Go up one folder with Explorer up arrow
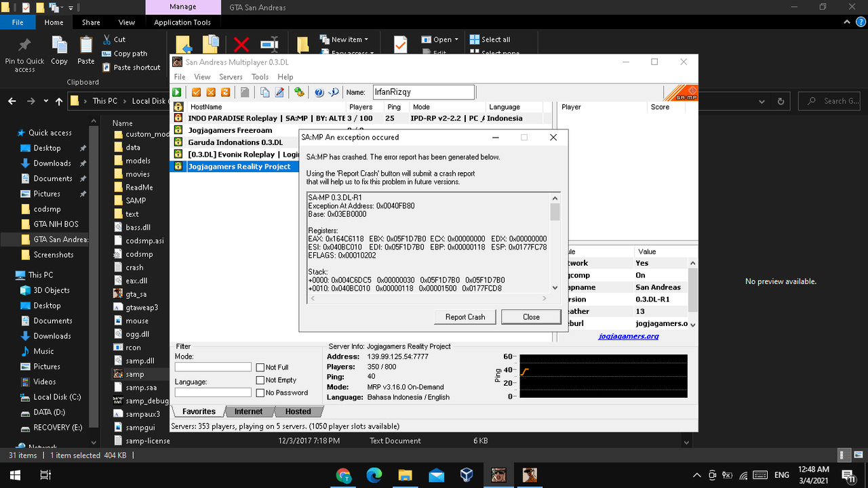This screenshot has height=488, width=868. coord(59,101)
